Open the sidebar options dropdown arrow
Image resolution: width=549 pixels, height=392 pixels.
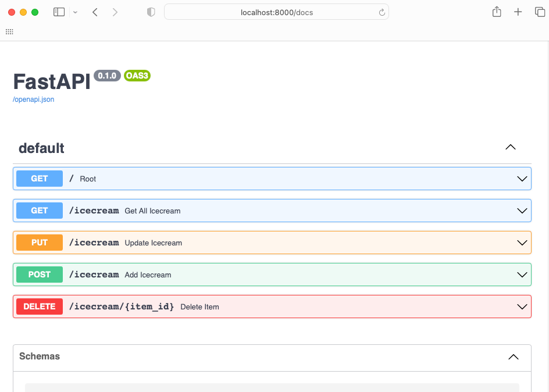coord(75,12)
